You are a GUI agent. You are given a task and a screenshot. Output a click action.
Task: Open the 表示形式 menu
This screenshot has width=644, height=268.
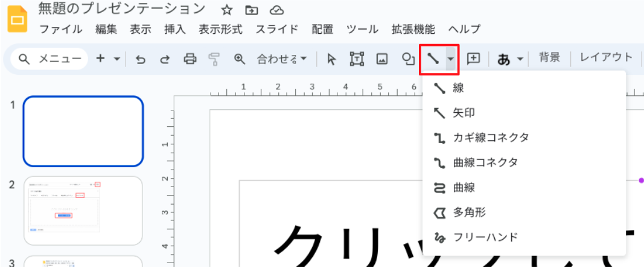pos(220,30)
